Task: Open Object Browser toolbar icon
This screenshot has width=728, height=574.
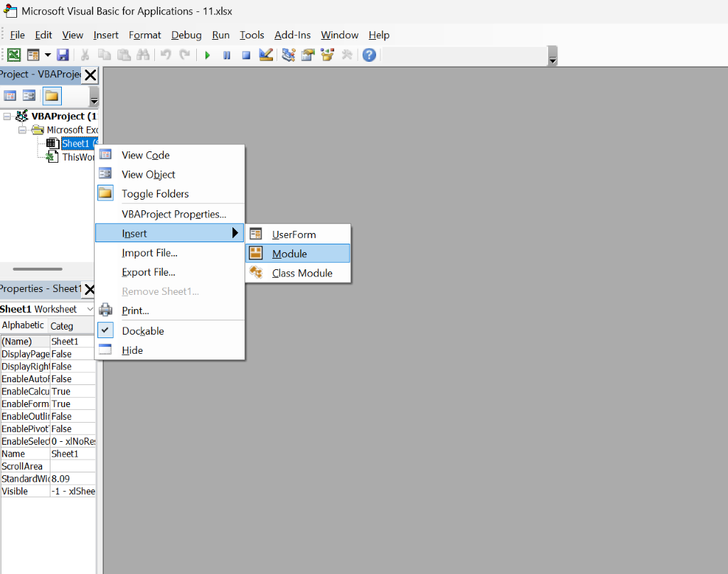Action: tap(327, 55)
